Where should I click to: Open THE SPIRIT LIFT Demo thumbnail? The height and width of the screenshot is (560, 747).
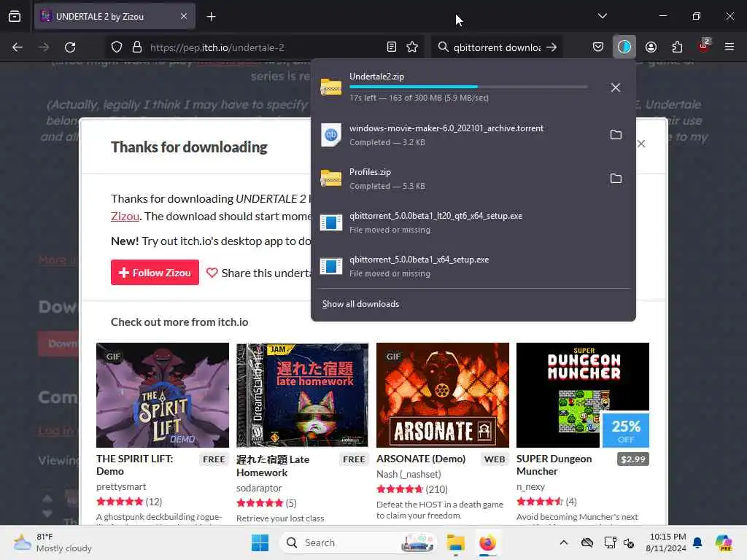[x=163, y=394]
